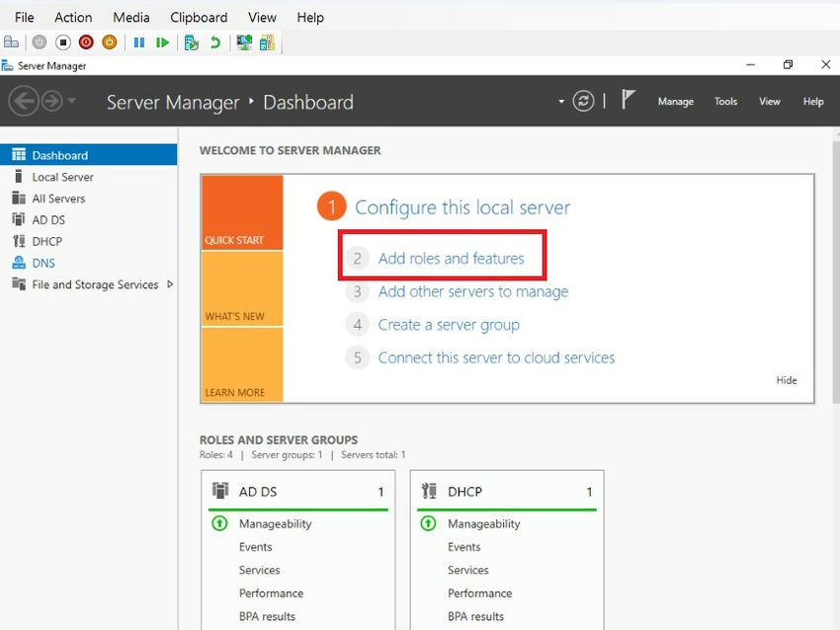Viewport: 840px width, 630px height.
Task: Open the dropdown arrow beside the refresh button
Action: 561,102
